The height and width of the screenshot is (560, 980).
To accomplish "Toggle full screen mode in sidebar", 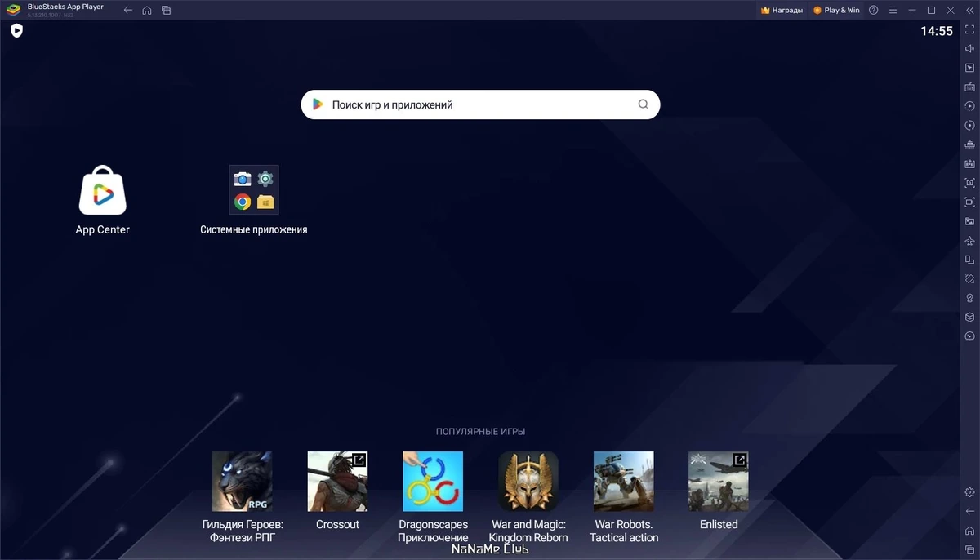I will click(x=970, y=29).
